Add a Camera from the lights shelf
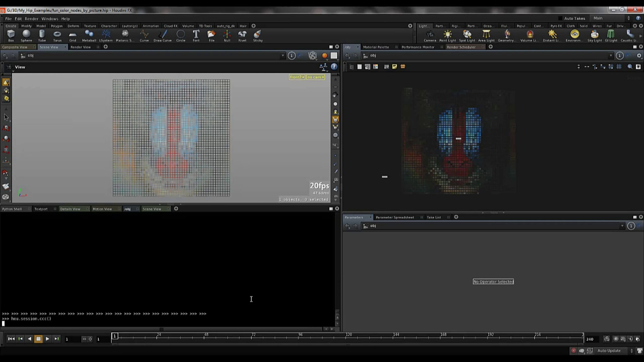Viewport: 644px width, 362px height. coord(430,36)
